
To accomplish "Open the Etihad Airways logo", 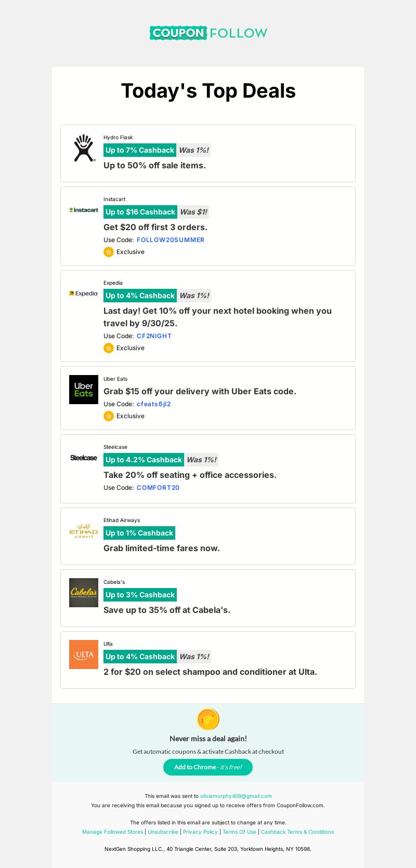I will (x=84, y=531).
